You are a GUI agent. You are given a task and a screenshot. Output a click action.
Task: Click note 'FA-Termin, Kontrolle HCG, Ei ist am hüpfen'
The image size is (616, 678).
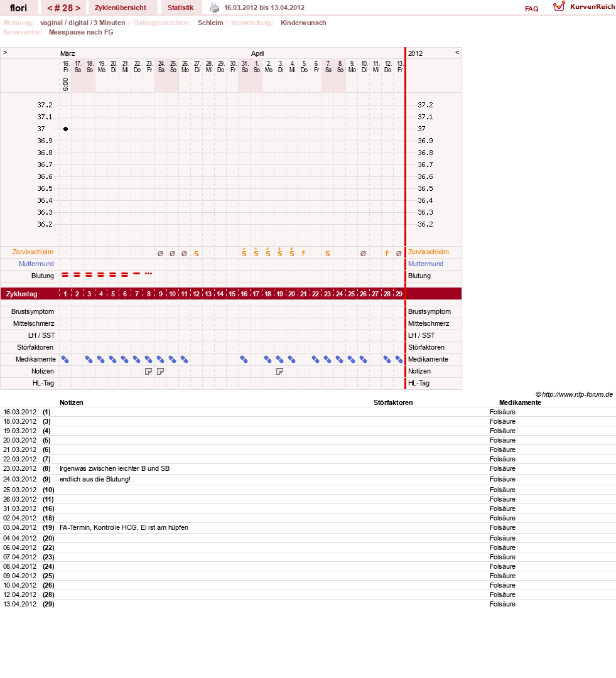point(124,527)
